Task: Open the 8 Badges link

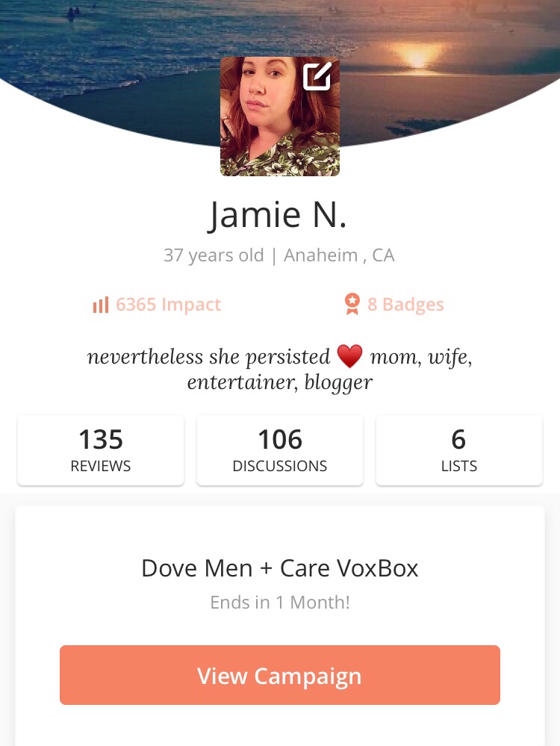Action: (x=394, y=305)
